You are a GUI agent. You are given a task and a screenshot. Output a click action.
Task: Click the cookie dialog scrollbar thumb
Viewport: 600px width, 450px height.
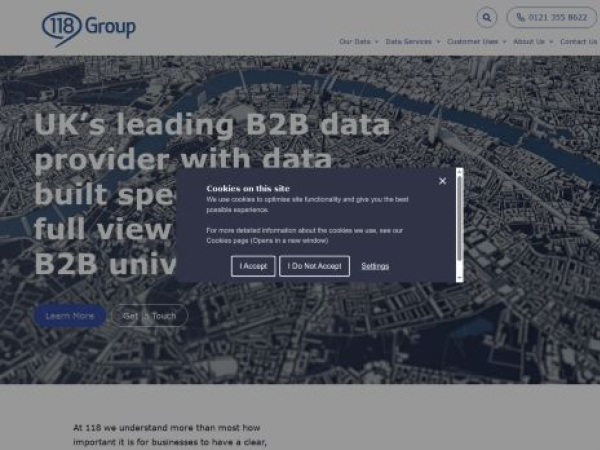tap(459, 219)
